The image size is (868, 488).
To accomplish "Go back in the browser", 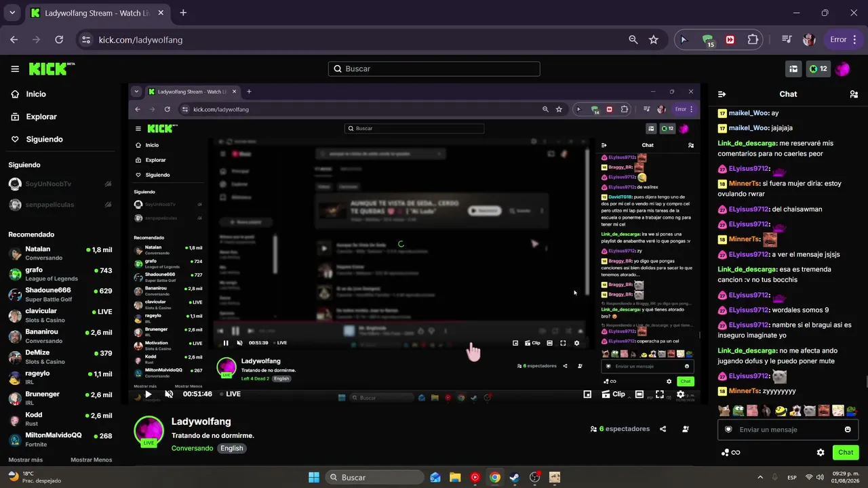I will tap(14, 39).
